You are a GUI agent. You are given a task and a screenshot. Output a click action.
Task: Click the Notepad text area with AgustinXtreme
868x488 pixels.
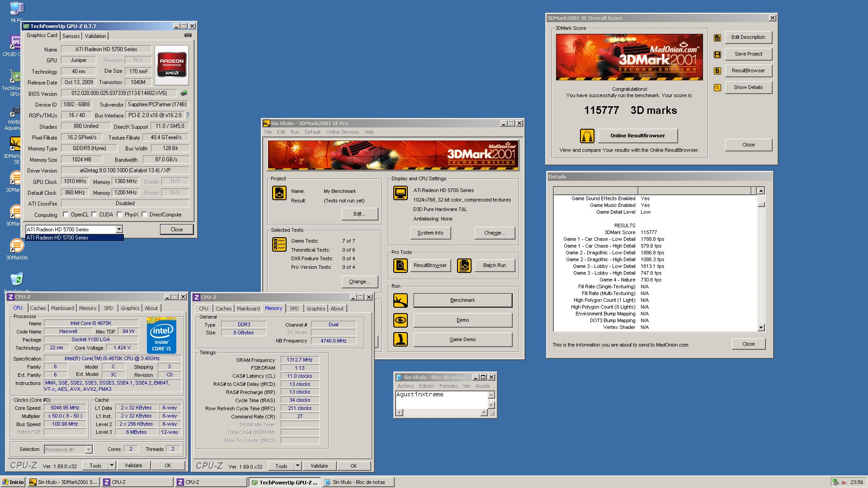[442, 400]
